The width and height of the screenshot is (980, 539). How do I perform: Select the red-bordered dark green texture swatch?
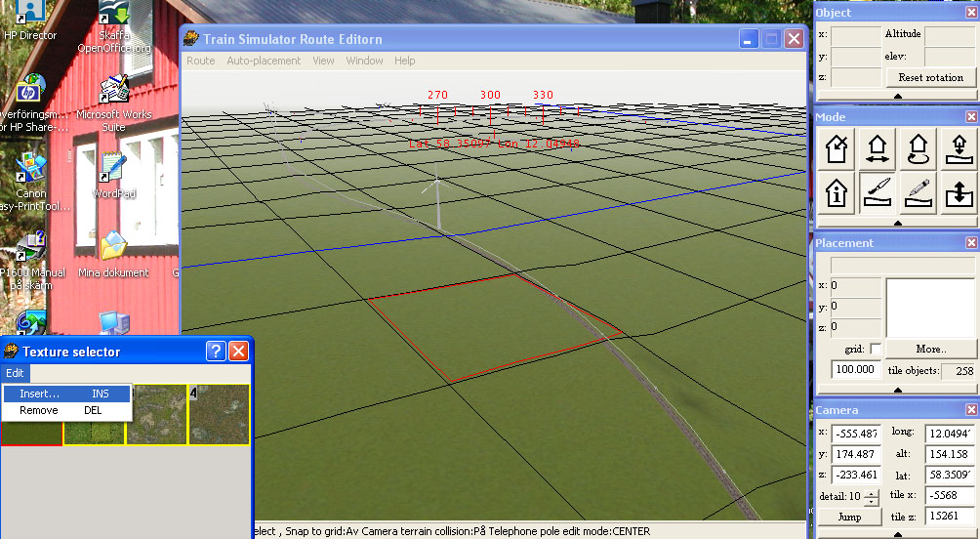point(31,434)
